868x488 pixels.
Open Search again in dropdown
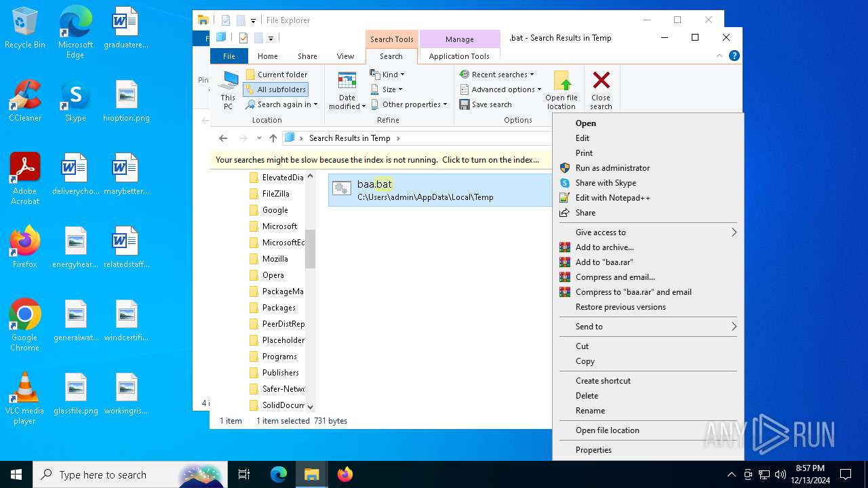coord(281,104)
